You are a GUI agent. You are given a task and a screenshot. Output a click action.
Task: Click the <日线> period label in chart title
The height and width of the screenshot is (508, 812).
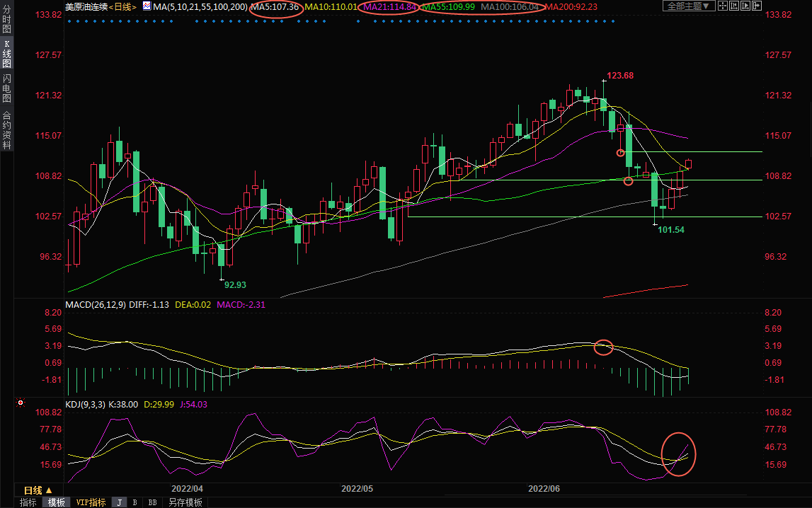click(x=122, y=6)
